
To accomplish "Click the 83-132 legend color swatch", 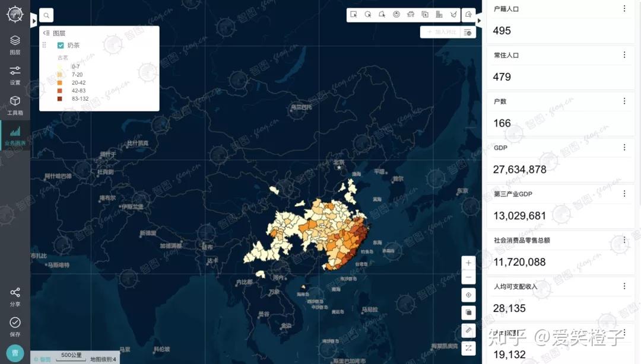I will coord(60,98).
